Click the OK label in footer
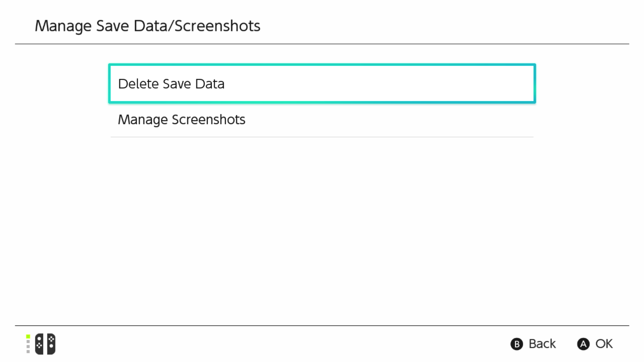 (x=604, y=344)
